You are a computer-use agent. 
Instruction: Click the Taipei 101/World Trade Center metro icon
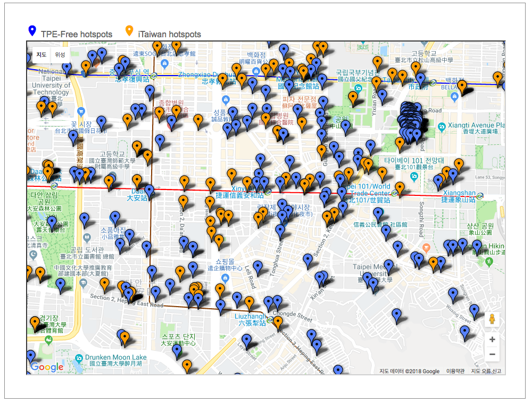[x=394, y=193]
